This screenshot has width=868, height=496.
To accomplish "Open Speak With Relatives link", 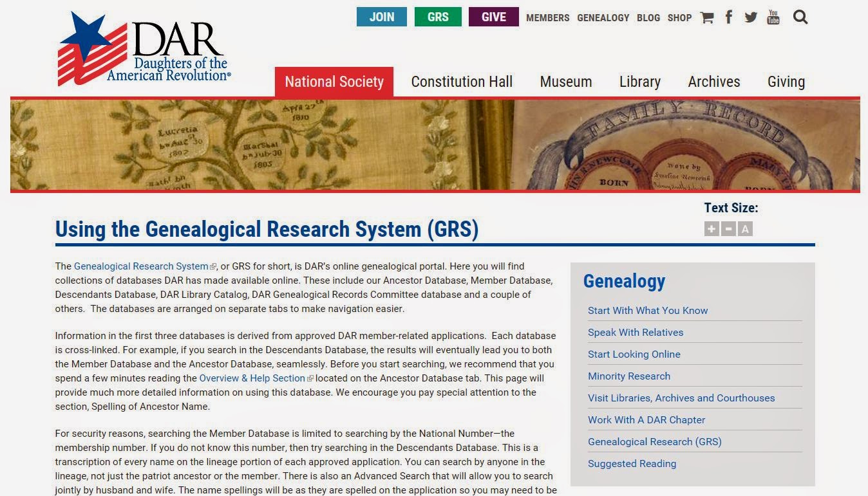I will pyautogui.click(x=636, y=332).
